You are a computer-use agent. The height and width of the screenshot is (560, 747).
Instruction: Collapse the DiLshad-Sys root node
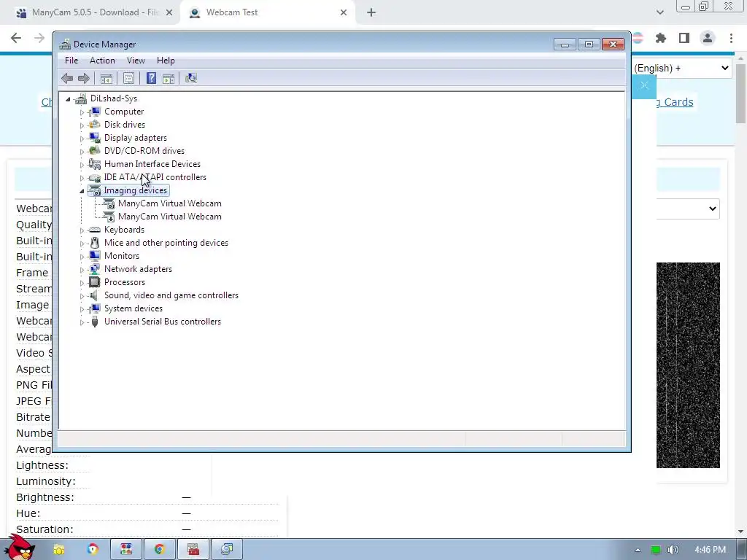68,99
